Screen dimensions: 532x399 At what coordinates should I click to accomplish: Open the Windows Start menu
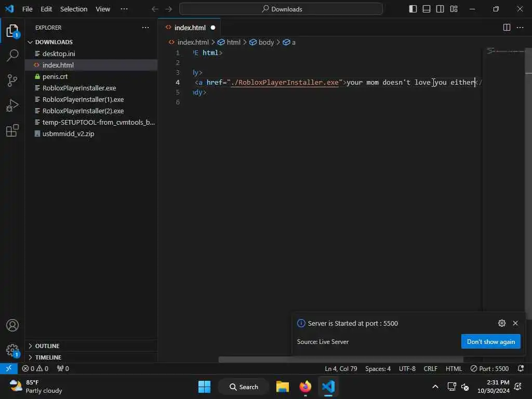click(204, 387)
